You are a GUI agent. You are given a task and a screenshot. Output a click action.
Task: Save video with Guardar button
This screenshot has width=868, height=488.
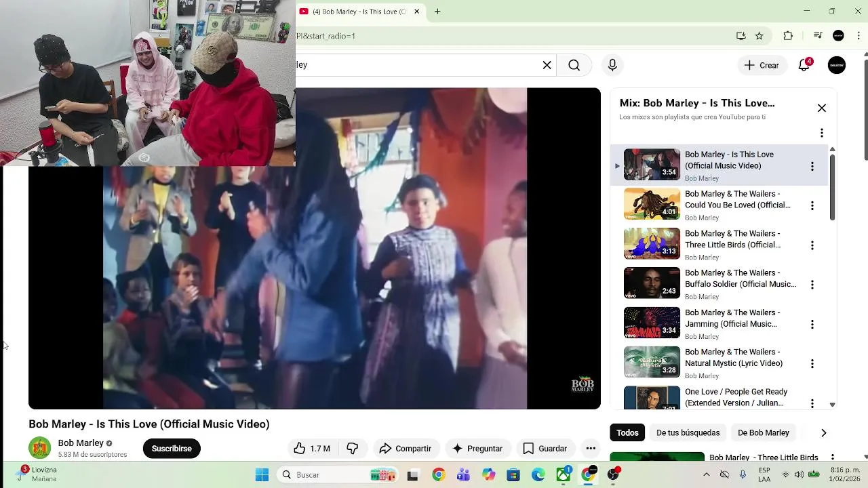click(545, 449)
